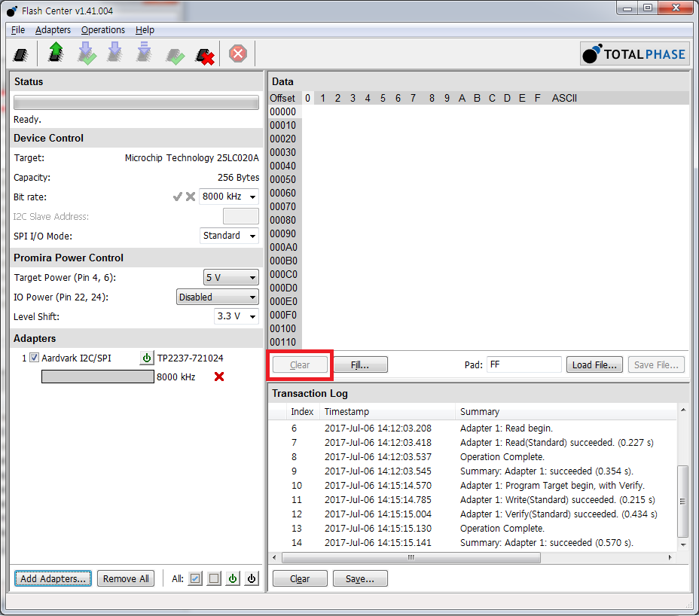Viewport: 699px width, 616px height.
Task: Select log row 'Adapter 1: Program Target begin, with Verify.'
Action: coord(472,486)
